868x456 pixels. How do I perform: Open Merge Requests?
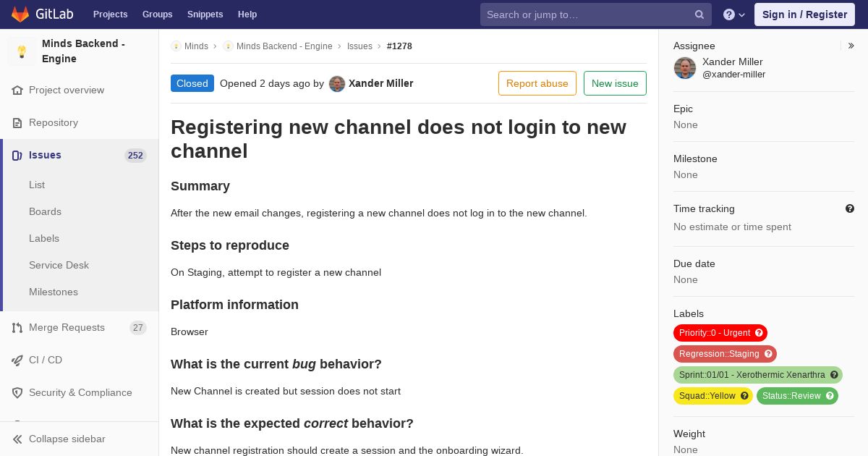67,328
